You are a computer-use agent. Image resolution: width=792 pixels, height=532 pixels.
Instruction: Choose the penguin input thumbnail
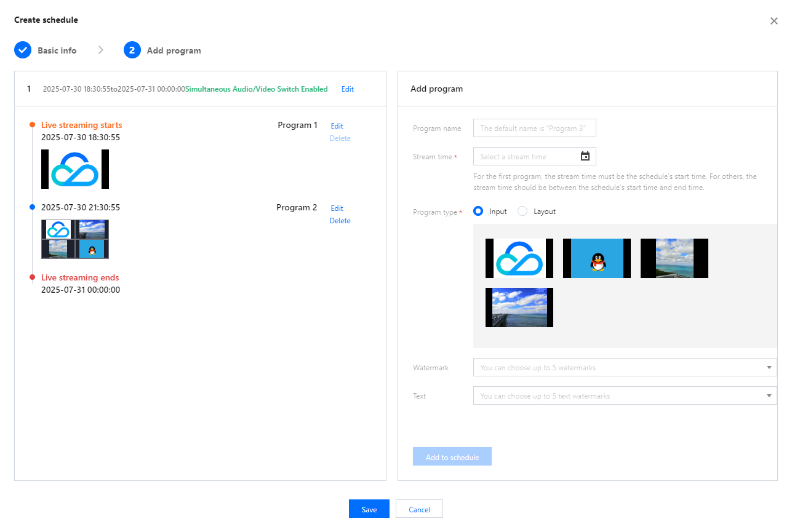597,258
